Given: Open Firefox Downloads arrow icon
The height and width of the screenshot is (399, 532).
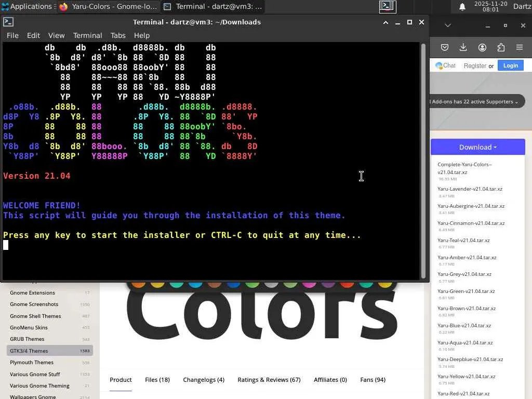Looking at the screenshot, I should pyautogui.click(x=463, y=47).
